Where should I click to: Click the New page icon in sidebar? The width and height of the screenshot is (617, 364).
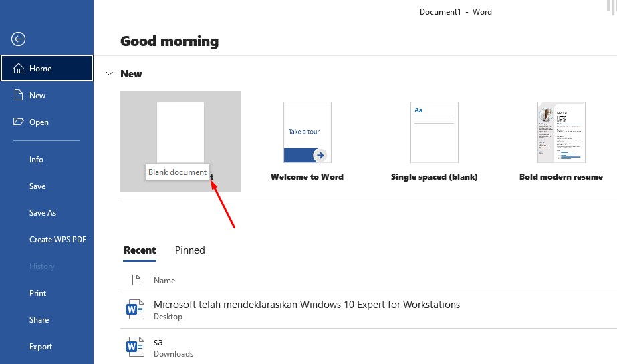pyautogui.click(x=19, y=95)
